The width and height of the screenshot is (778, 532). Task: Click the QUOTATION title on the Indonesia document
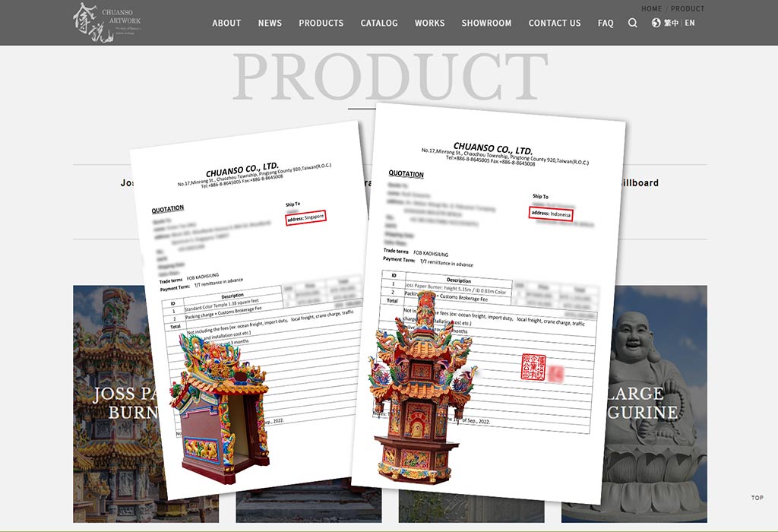pos(406,174)
